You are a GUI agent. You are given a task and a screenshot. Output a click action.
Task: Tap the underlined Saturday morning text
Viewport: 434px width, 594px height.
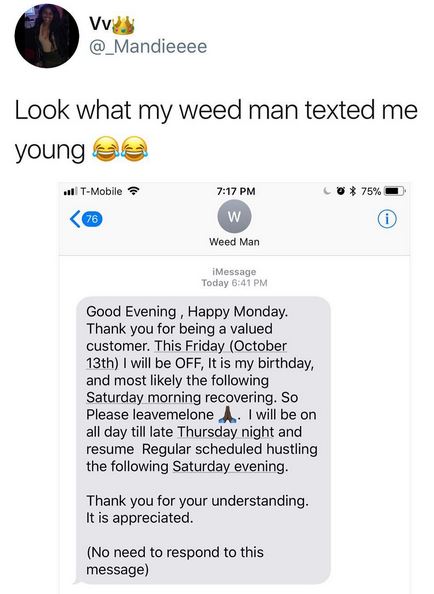tap(143, 397)
